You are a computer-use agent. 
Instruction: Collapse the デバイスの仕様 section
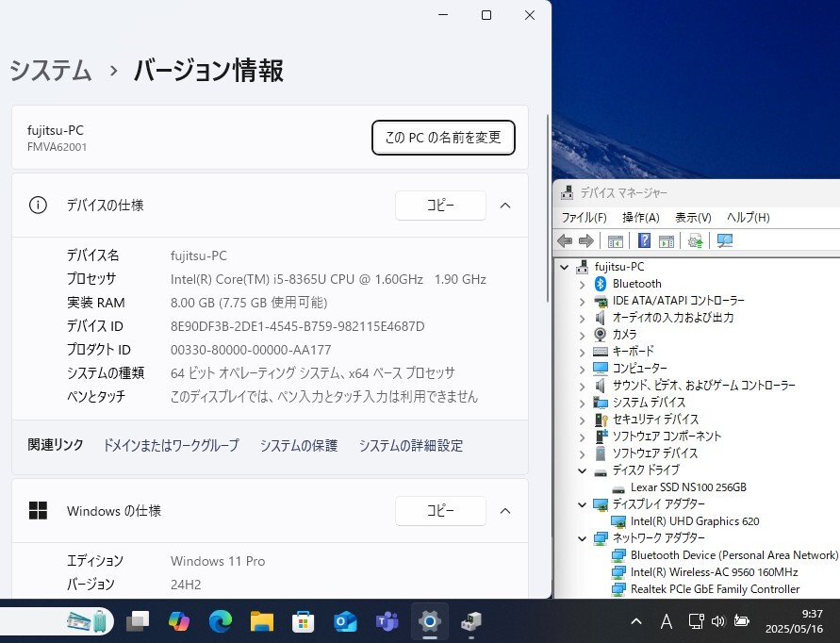pos(505,206)
